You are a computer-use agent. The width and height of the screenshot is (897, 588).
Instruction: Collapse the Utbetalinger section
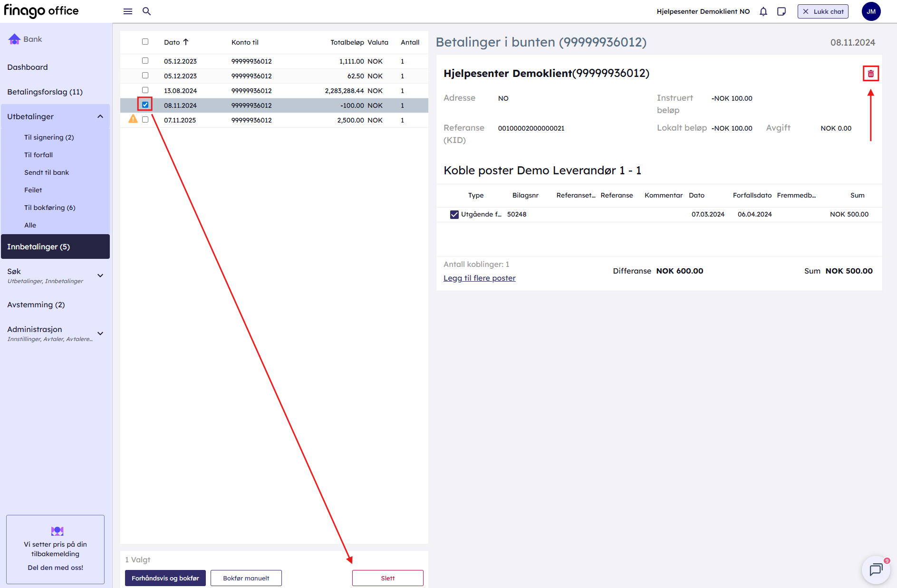100,117
